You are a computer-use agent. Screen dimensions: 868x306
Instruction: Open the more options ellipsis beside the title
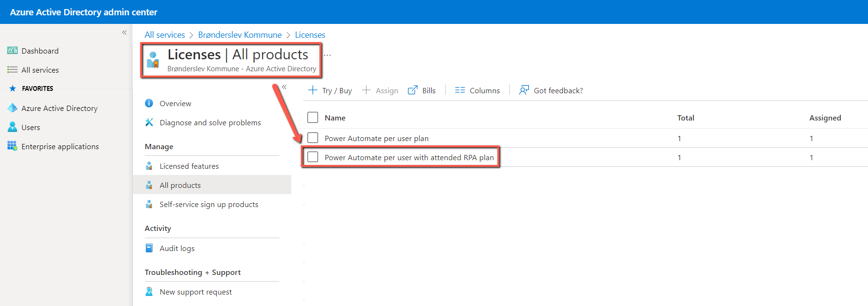(327, 55)
